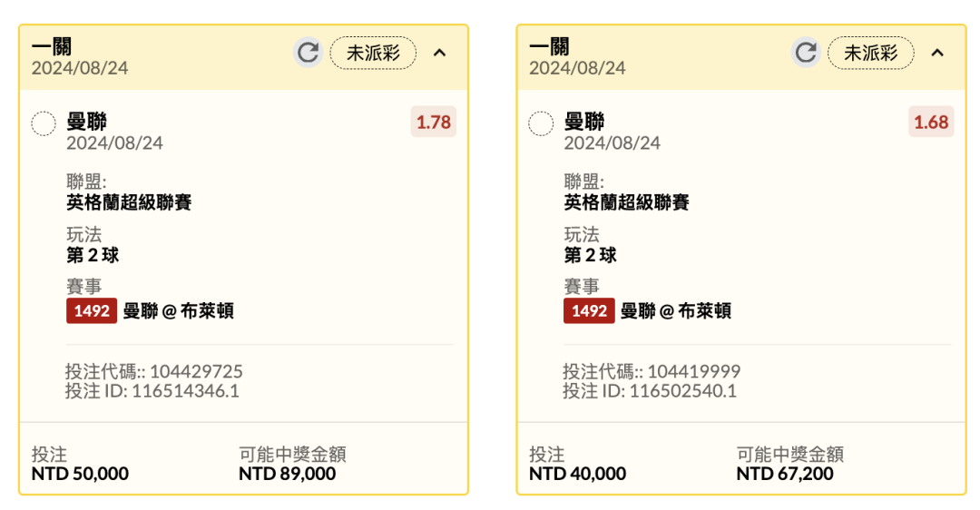Click the 一關 header title on right card
Screen dimensions: 980x510
point(549,46)
